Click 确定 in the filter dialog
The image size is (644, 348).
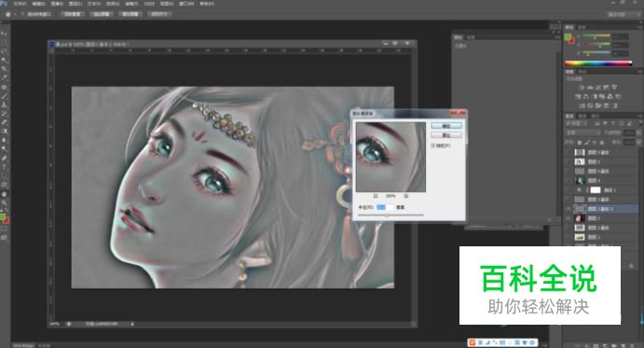click(x=446, y=125)
